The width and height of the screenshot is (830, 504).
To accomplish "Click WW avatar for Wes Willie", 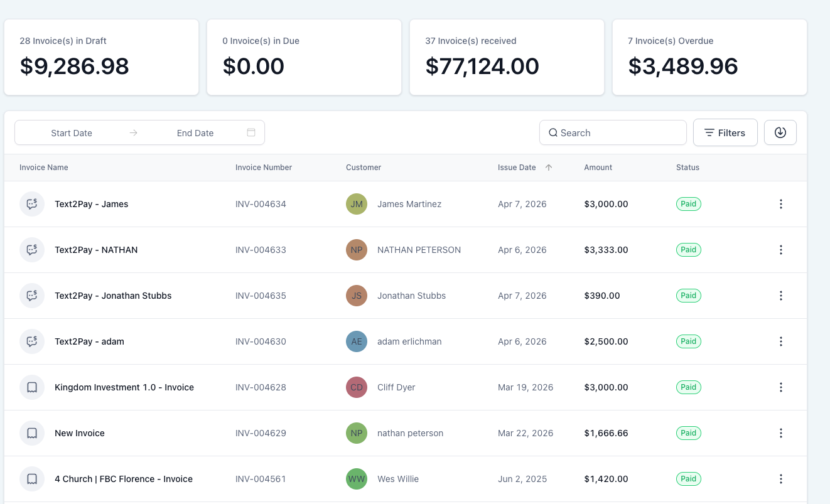I will click(x=357, y=479).
